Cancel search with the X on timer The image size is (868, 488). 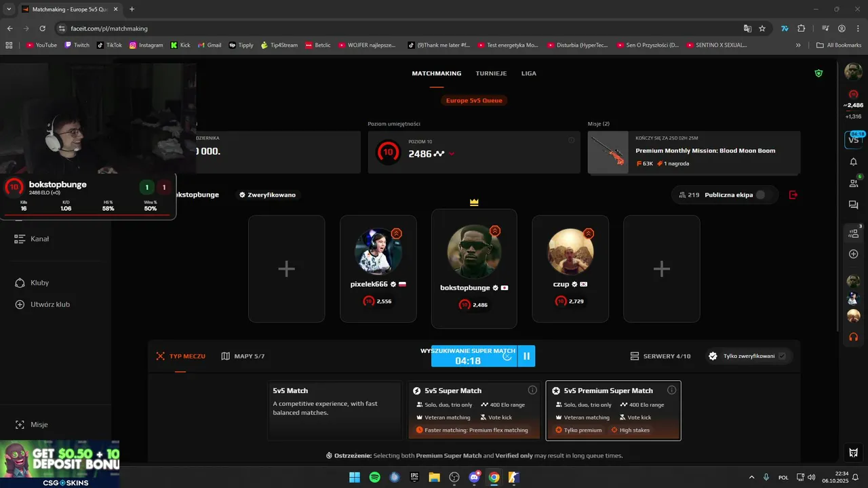point(507,356)
